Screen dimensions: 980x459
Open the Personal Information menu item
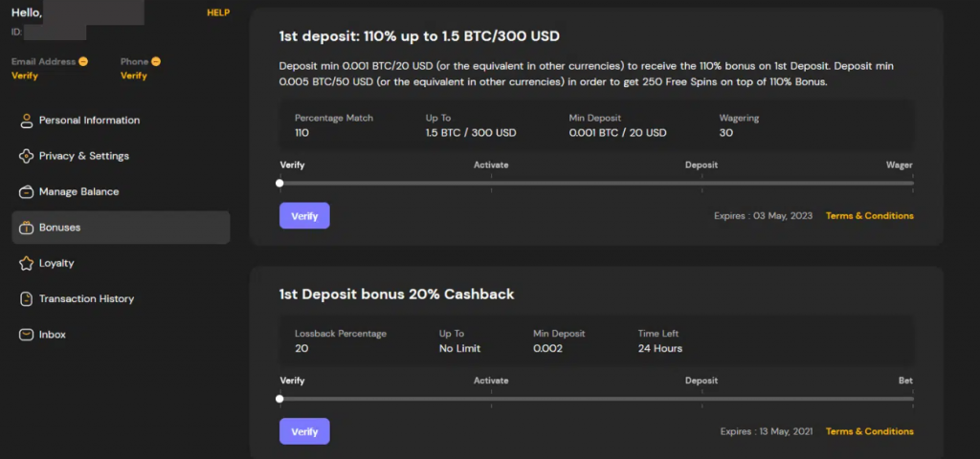coord(89,120)
